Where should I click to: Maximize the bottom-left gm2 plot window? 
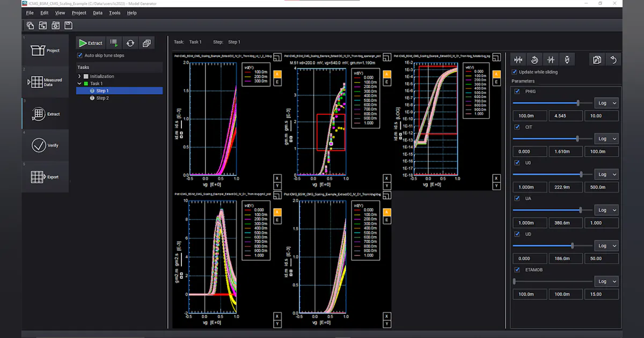pos(277,196)
